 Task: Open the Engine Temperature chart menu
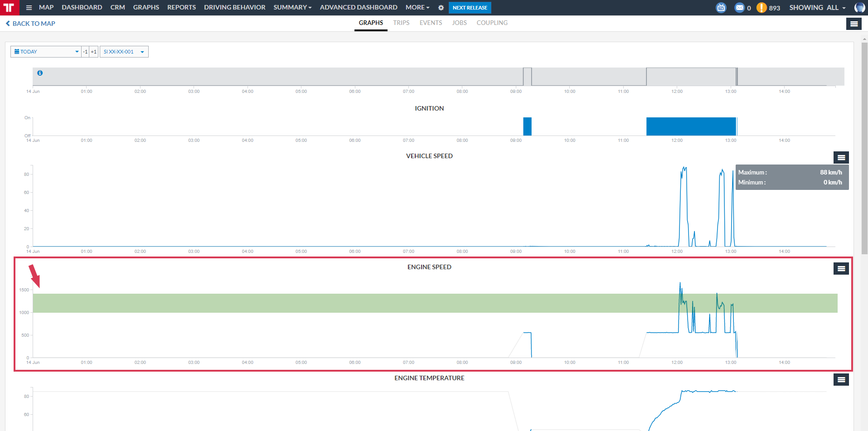[x=841, y=379]
